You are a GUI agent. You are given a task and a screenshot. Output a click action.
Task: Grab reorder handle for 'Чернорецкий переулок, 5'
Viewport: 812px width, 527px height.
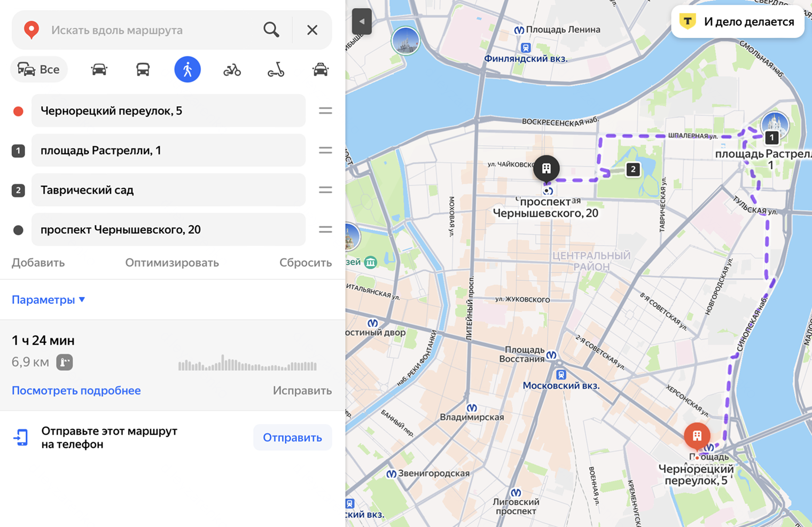click(x=325, y=111)
